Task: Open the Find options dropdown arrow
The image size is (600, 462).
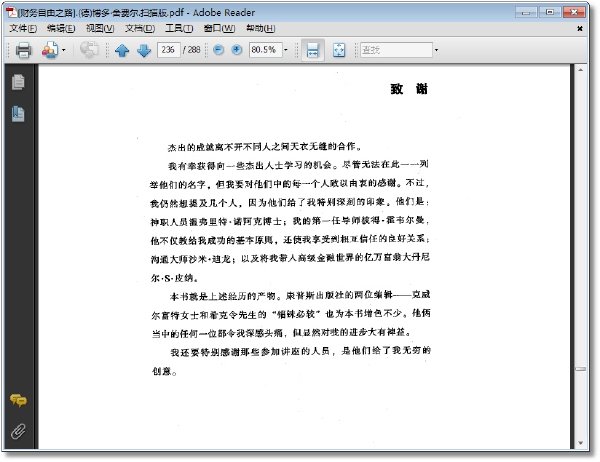Action: tap(436, 50)
